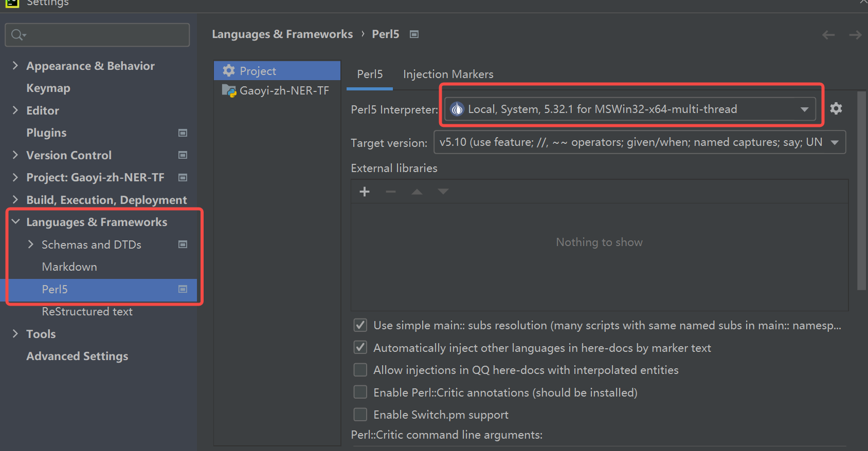Screen dimensions: 868x451
Task: Navigate forward with the right arrow
Action: [855, 35]
